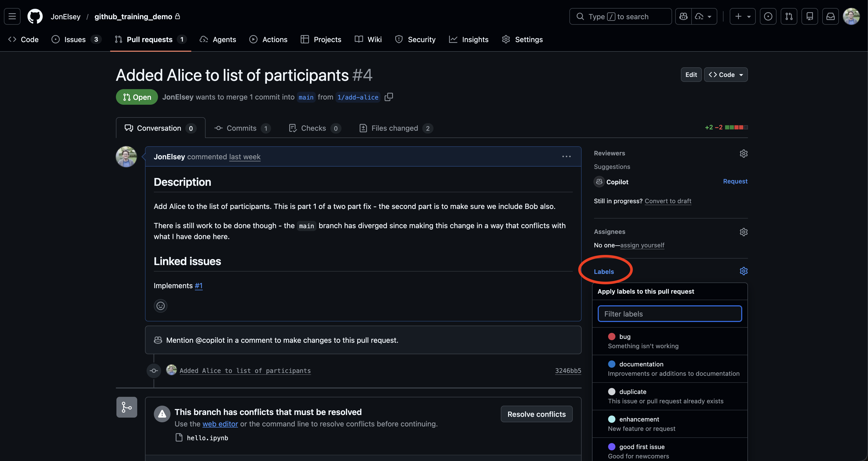Image resolution: width=868 pixels, height=461 pixels.
Task: Expand the Code dropdown button
Action: [x=726, y=75]
